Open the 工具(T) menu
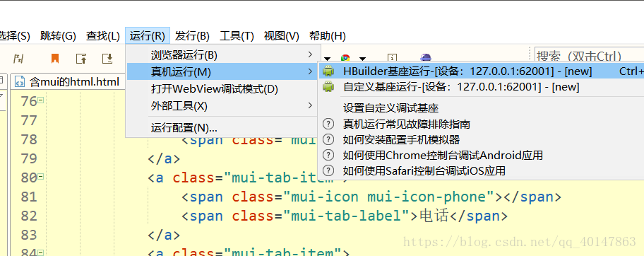 (237, 36)
